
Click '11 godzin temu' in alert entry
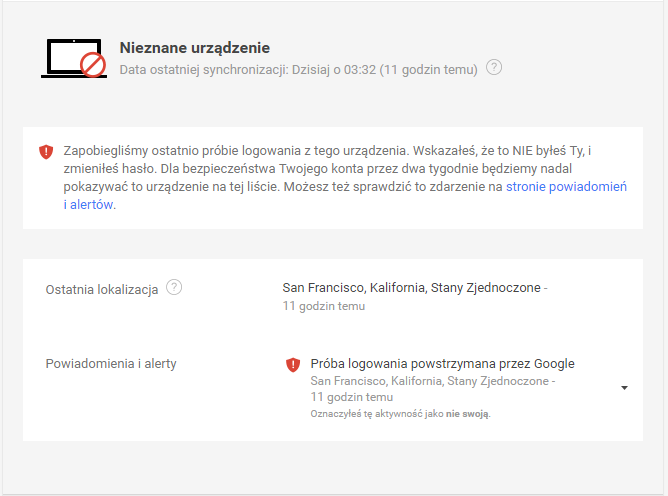[x=352, y=397]
